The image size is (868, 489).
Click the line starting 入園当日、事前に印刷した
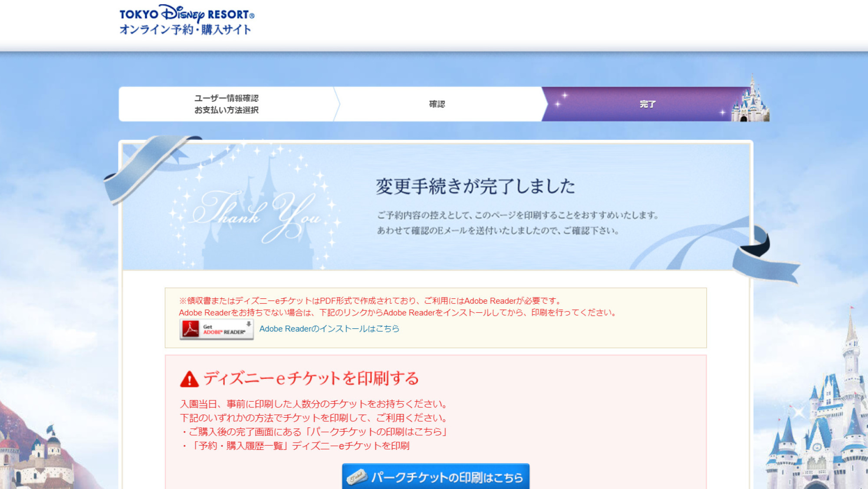[x=314, y=404]
